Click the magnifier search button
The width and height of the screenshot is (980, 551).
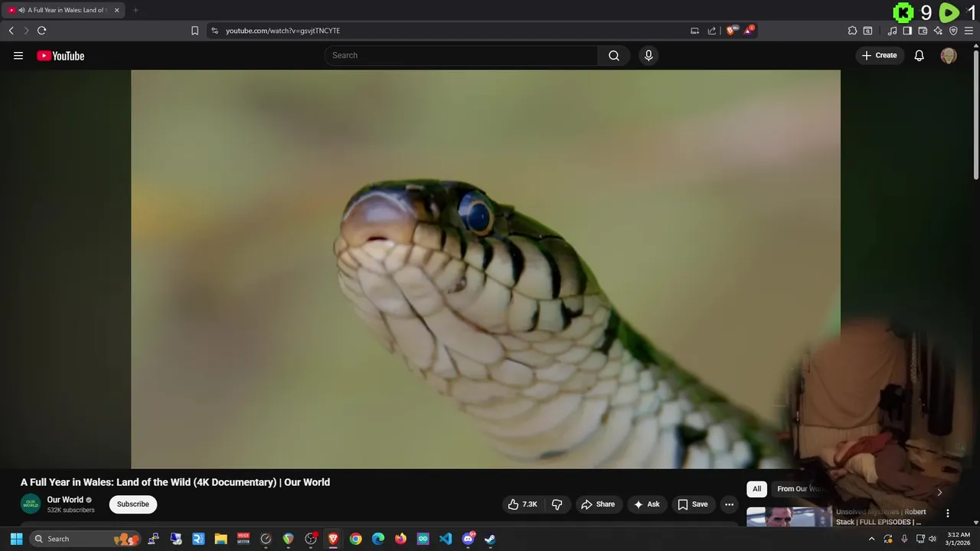tap(614, 55)
